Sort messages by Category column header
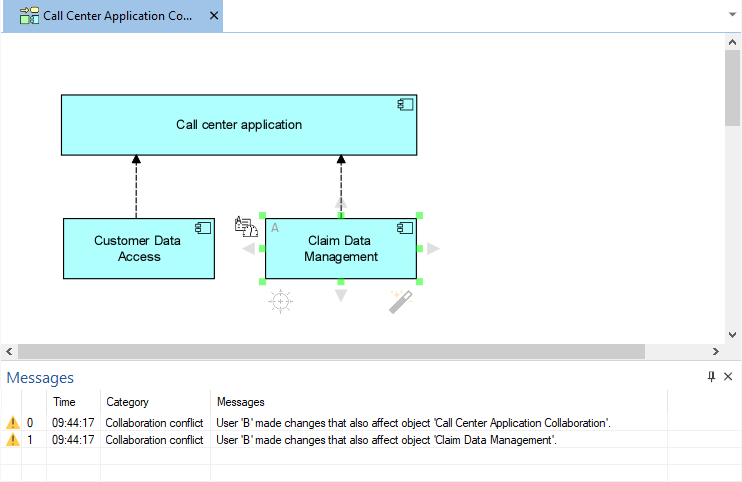Screen dimensions: 742x482 pyautogui.click(x=127, y=402)
